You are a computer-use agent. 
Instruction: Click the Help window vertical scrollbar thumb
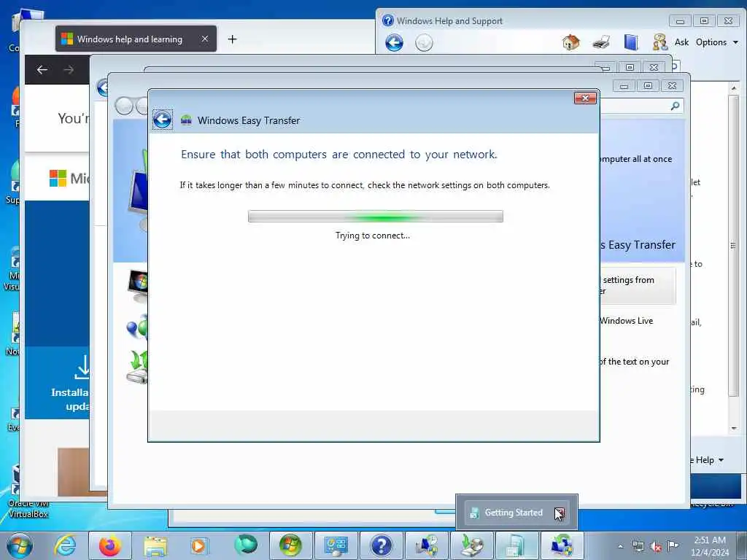734,245
